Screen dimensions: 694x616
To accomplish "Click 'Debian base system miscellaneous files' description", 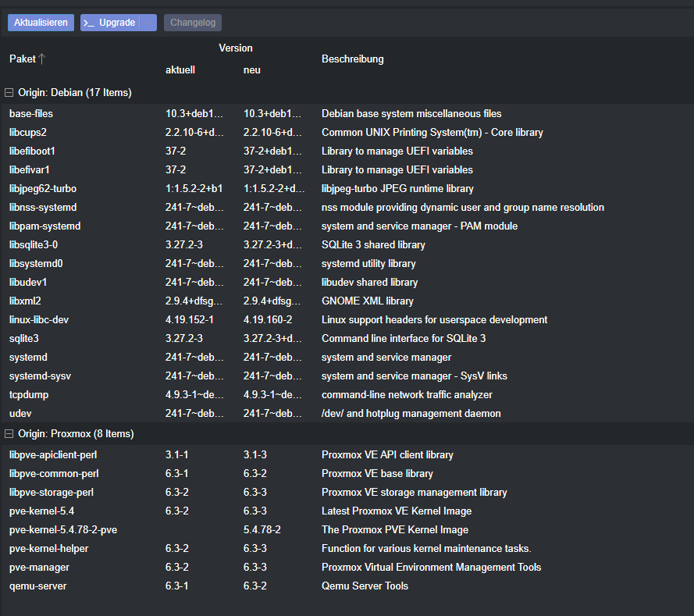I will pos(411,114).
